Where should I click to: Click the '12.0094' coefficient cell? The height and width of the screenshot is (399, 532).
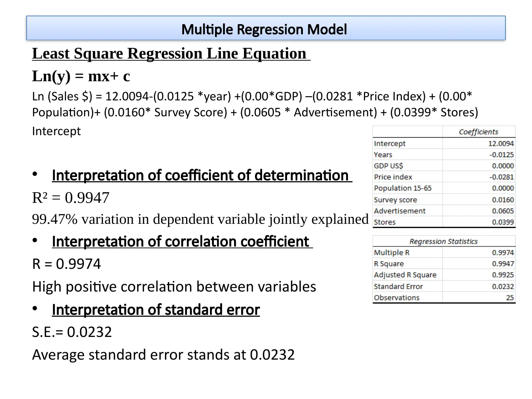coord(501,144)
